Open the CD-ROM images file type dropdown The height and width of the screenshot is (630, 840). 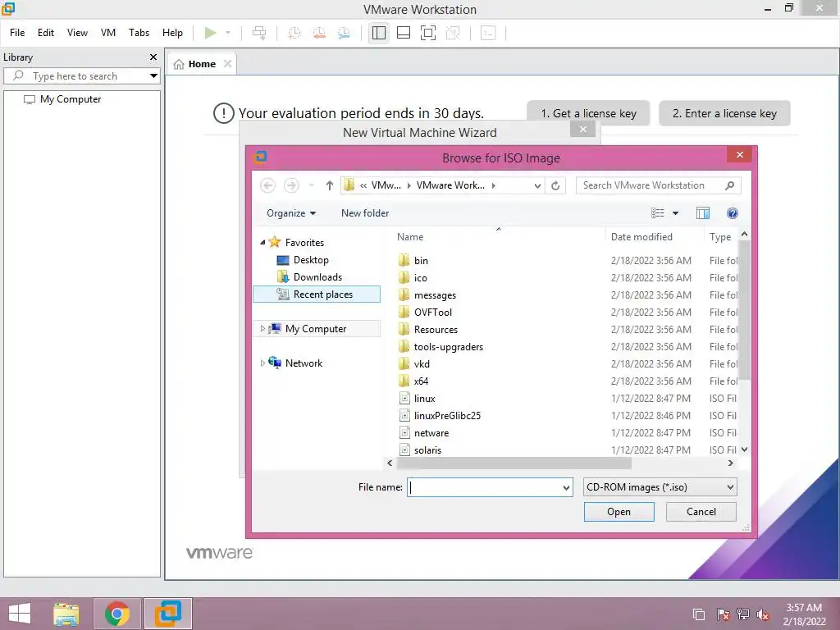pyautogui.click(x=660, y=487)
